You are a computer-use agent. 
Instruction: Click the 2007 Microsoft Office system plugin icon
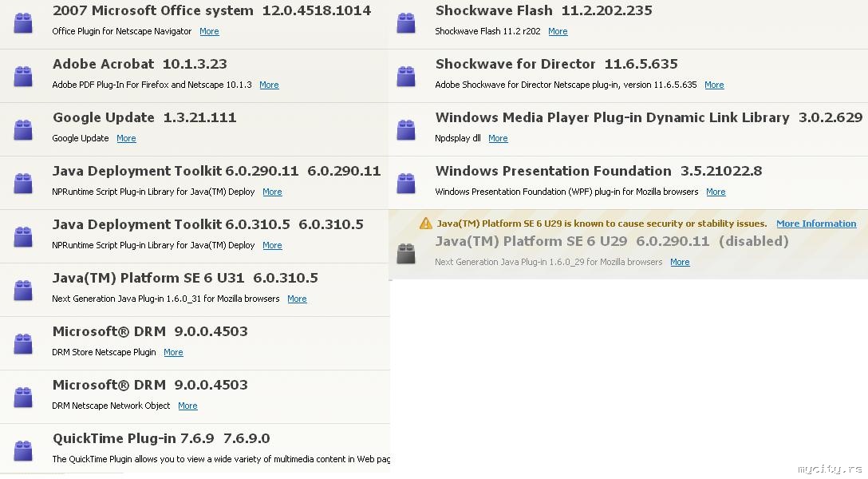point(22,23)
